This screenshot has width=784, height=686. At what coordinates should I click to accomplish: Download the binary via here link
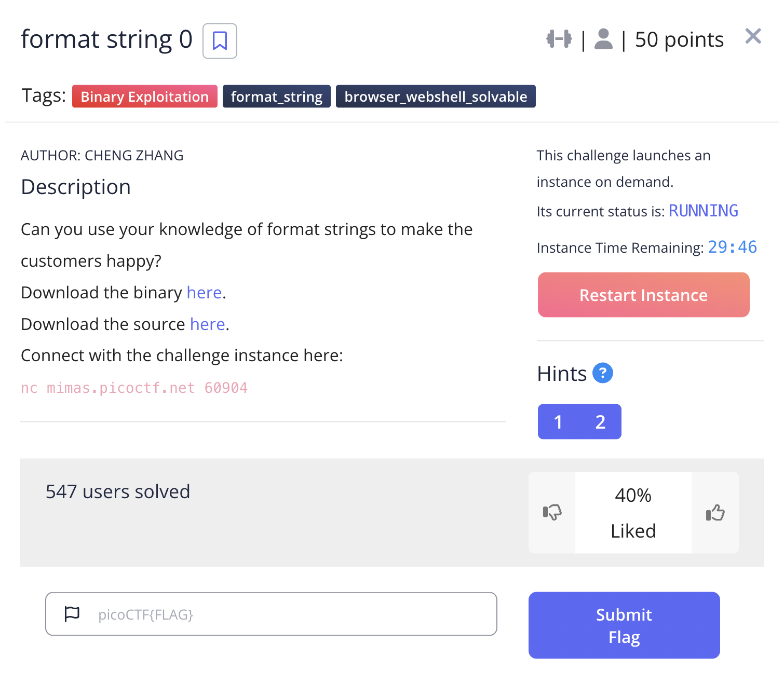click(x=204, y=293)
